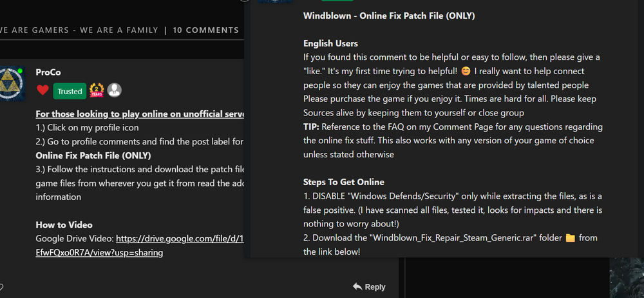Click the green Trusted badge

[x=70, y=92]
